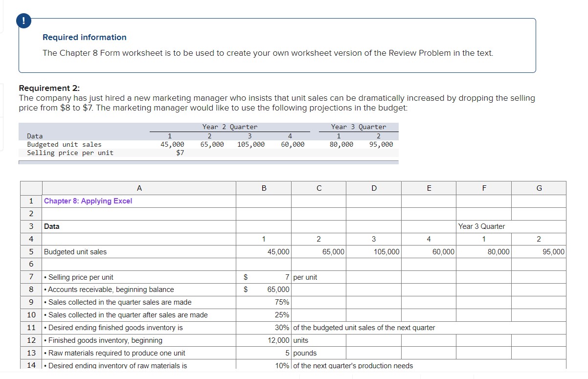Click the "Required information" heading
Viewport: 588px width, 379px height.
point(84,37)
